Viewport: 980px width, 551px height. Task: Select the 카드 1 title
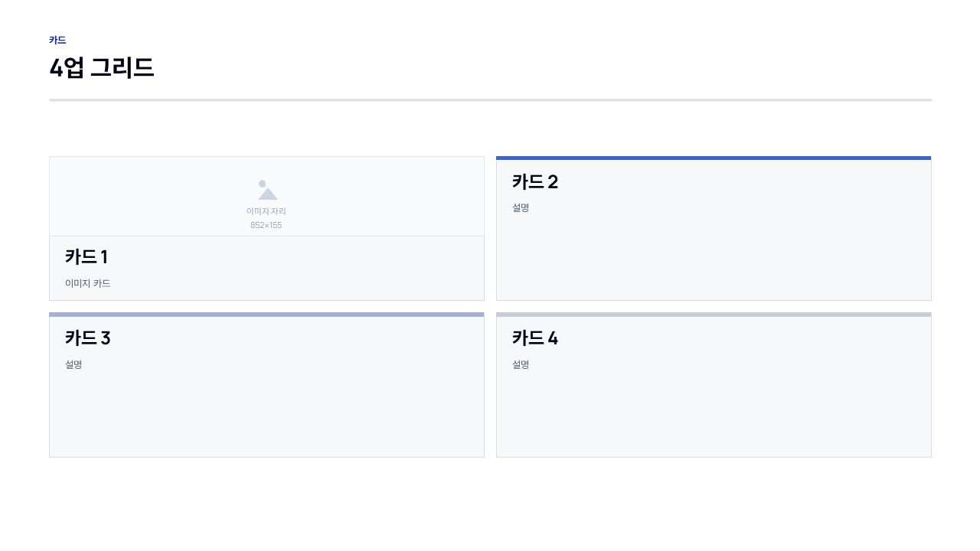(87, 257)
